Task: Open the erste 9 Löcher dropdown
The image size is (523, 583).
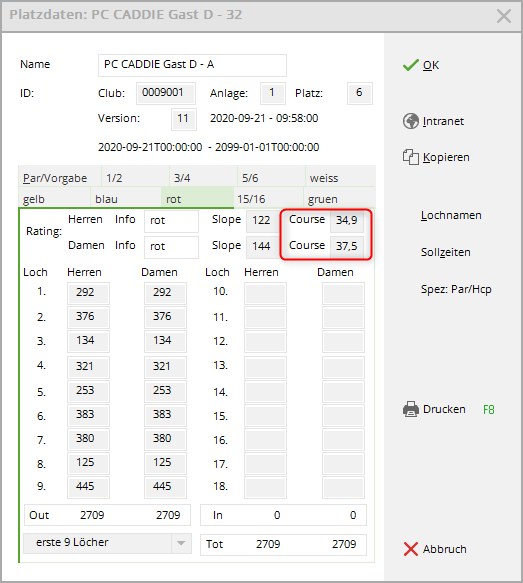Action: click(x=107, y=543)
